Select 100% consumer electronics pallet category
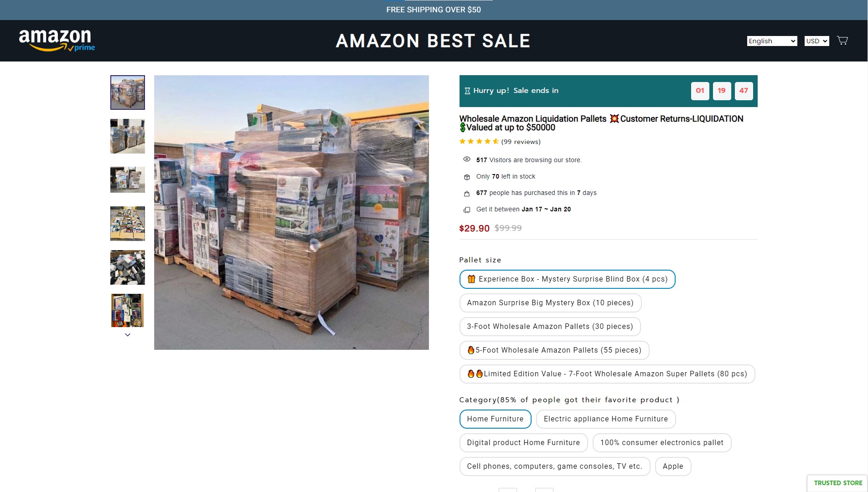 [x=661, y=443]
